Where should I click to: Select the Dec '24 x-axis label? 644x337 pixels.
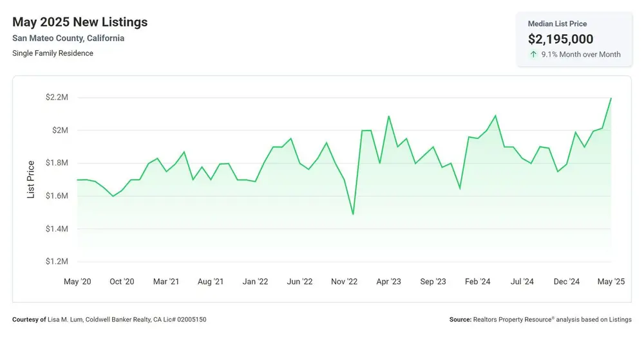coord(566,282)
